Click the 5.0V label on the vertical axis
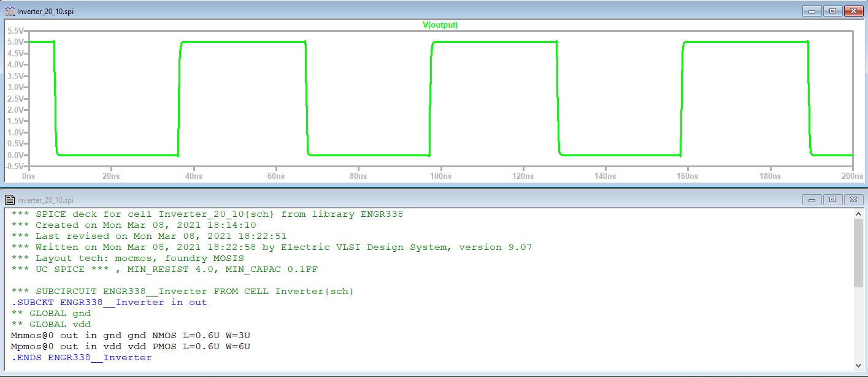 point(15,42)
